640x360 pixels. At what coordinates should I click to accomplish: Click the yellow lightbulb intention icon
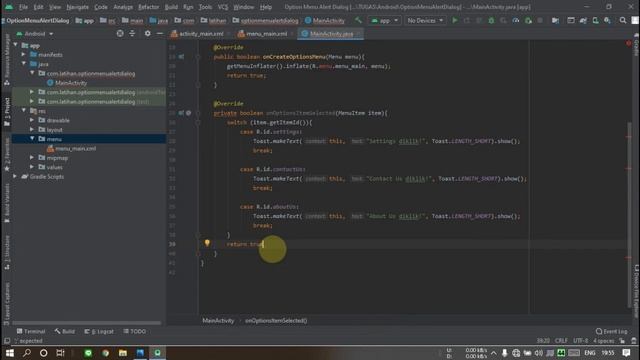pos(207,243)
